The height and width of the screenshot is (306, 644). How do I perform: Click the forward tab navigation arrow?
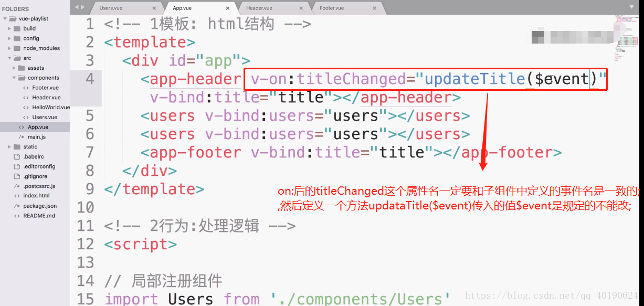83,7
